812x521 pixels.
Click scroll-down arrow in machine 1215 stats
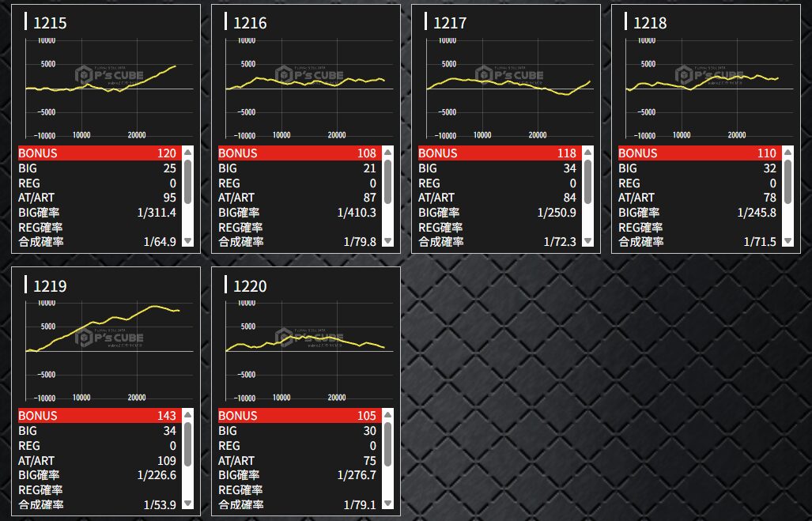[188, 241]
